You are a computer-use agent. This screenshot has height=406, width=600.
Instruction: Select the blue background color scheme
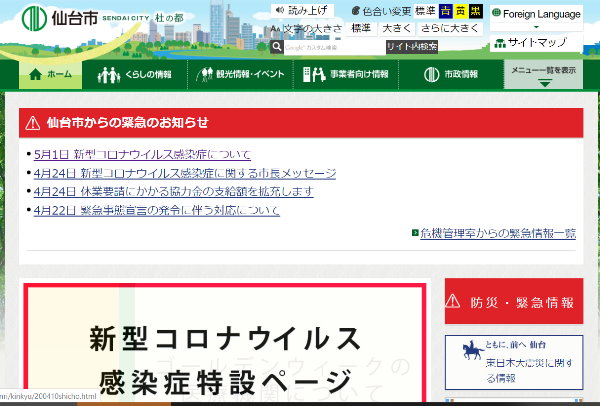pos(446,12)
